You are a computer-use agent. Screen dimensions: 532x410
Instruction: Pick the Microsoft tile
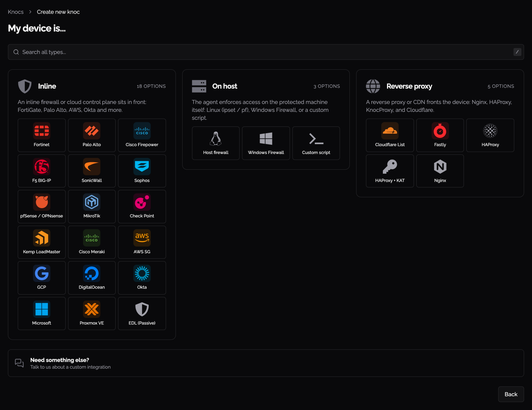click(x=41, y=313)
